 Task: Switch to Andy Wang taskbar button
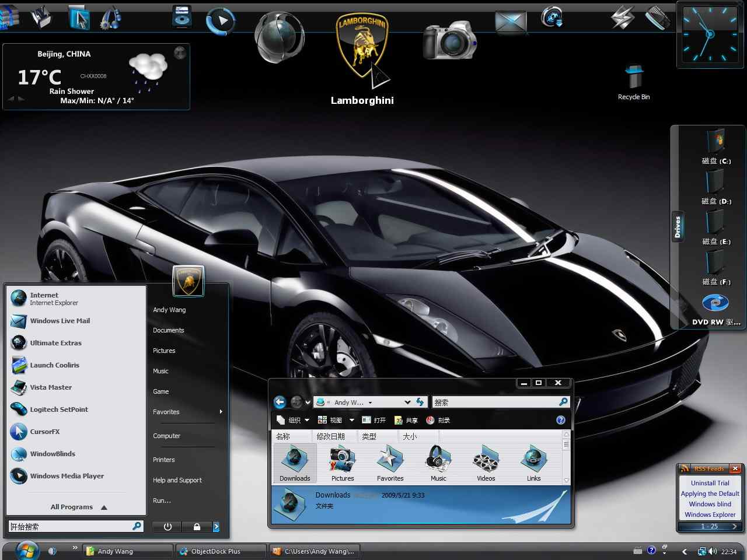tap(127, 551)
